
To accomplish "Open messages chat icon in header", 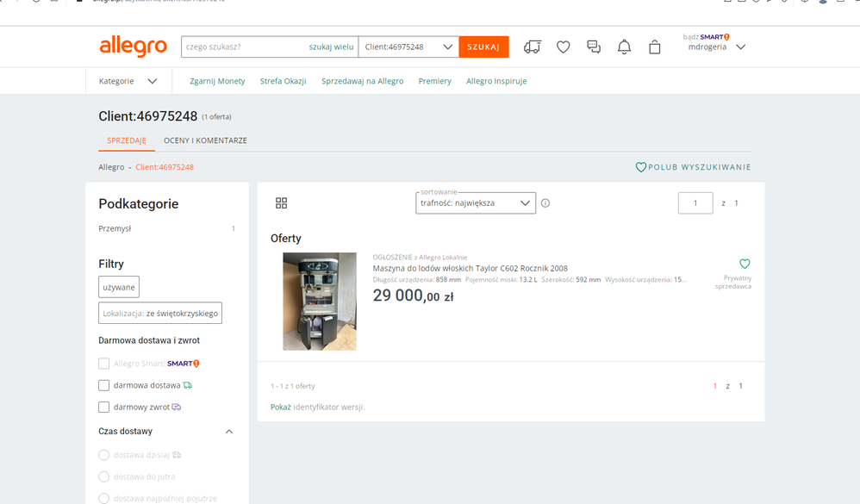I will 594,47.
